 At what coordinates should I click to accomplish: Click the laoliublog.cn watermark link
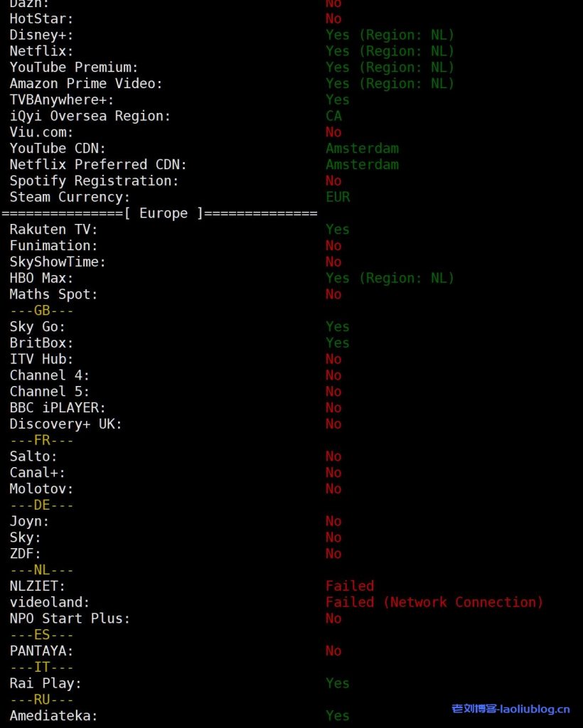[x=510, y=708]
